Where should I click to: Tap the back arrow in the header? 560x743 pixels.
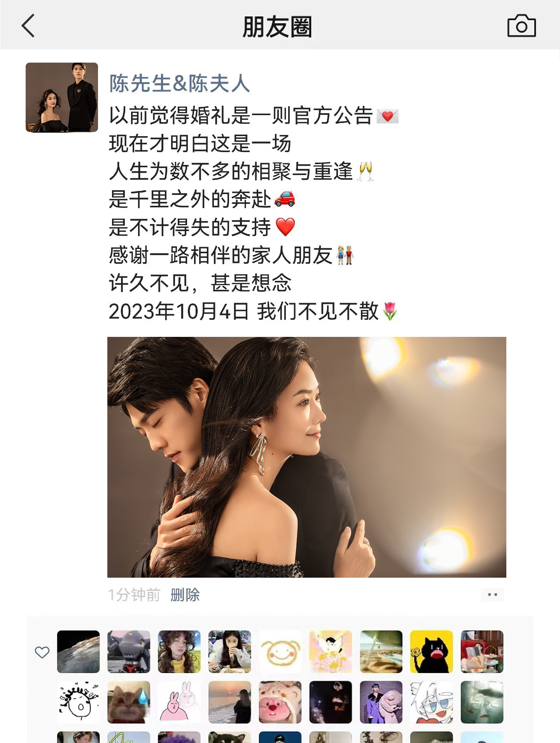pyautogui.click(x=28, y=26)
